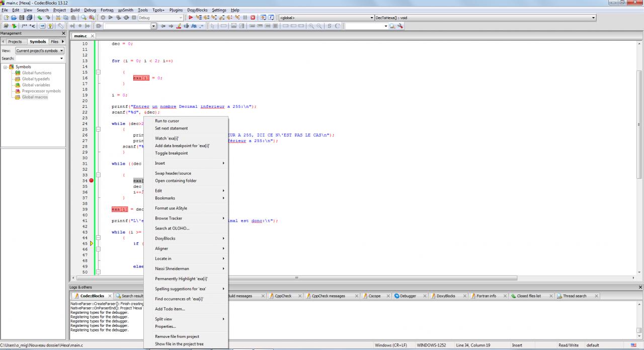Image resolution: width=644 pixels, height=350 pixels.
Task: Click the Rebuild toolbar icon
Action: coord(126,18)
